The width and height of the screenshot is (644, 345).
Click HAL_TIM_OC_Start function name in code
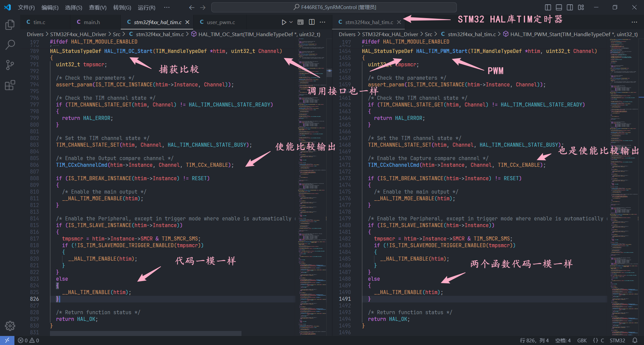tap(128, 51)
